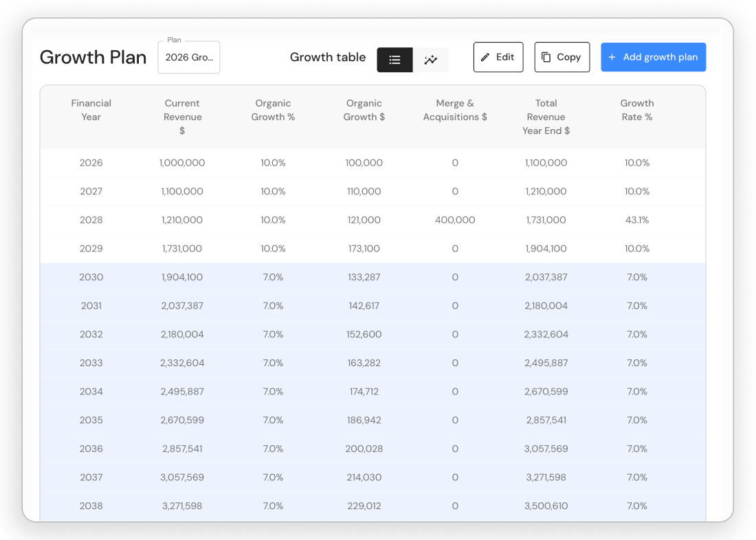Click the Copy button label
Screen dimensions: 756x540
[568, 58]
